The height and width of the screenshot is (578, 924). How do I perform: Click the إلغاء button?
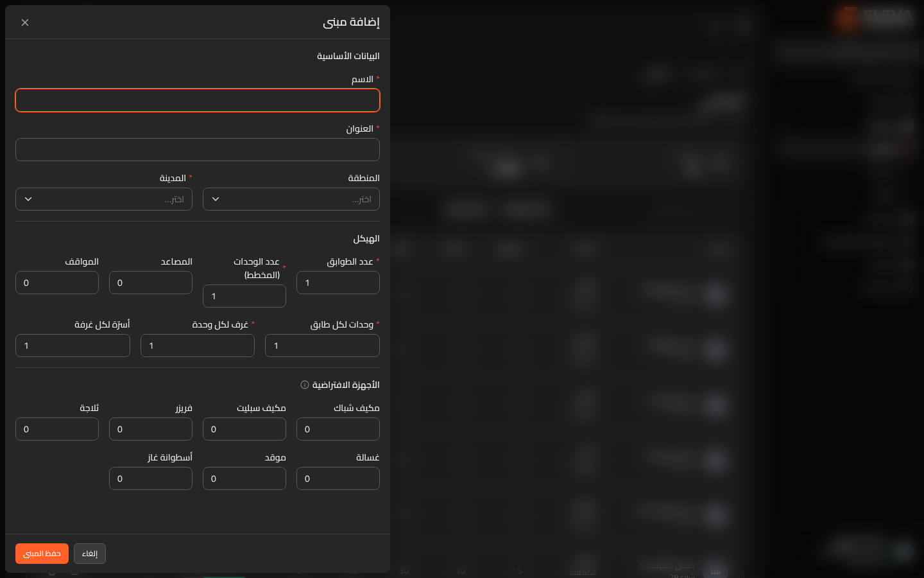pos(90,554)
